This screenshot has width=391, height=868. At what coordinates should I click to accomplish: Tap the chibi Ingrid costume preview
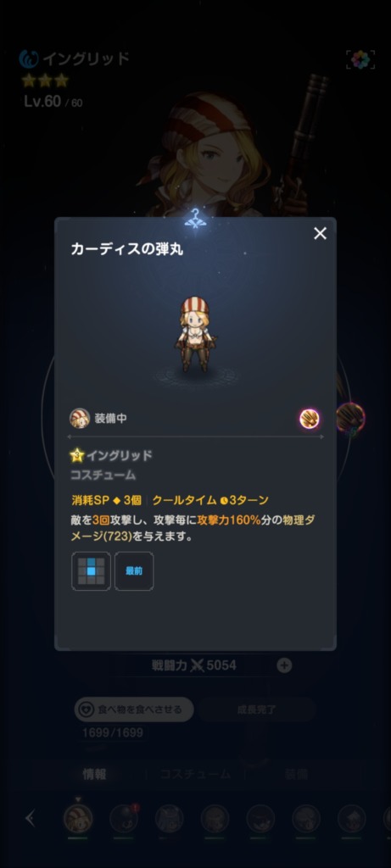195,333
